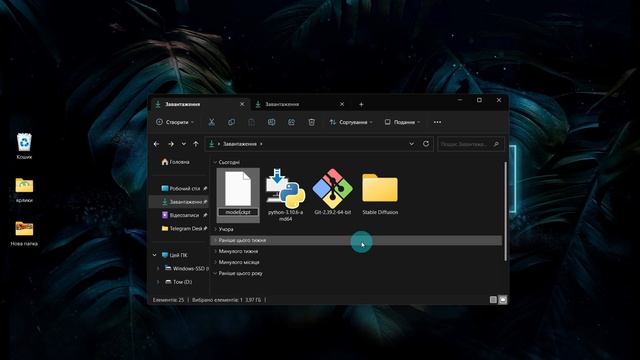Open Робочий стіл in navigation pane
640x360 pixels.
tap(184, 189)
